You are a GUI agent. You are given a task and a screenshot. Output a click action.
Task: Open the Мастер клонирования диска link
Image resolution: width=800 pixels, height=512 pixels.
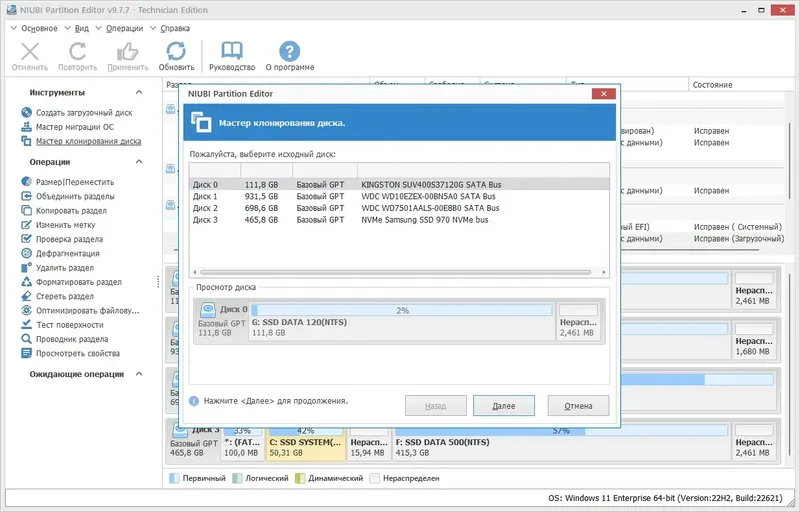[x=88, y=141]
